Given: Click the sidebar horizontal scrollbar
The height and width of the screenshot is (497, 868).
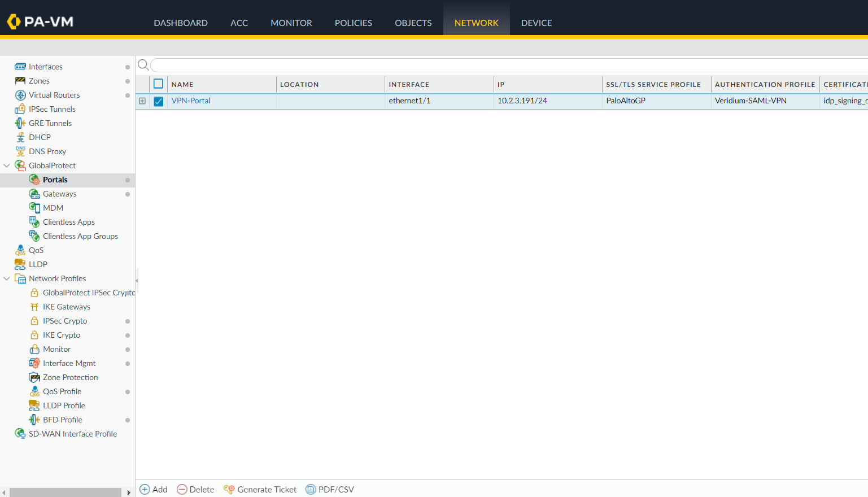Looking at the screenshot, I should coord(66,492).
